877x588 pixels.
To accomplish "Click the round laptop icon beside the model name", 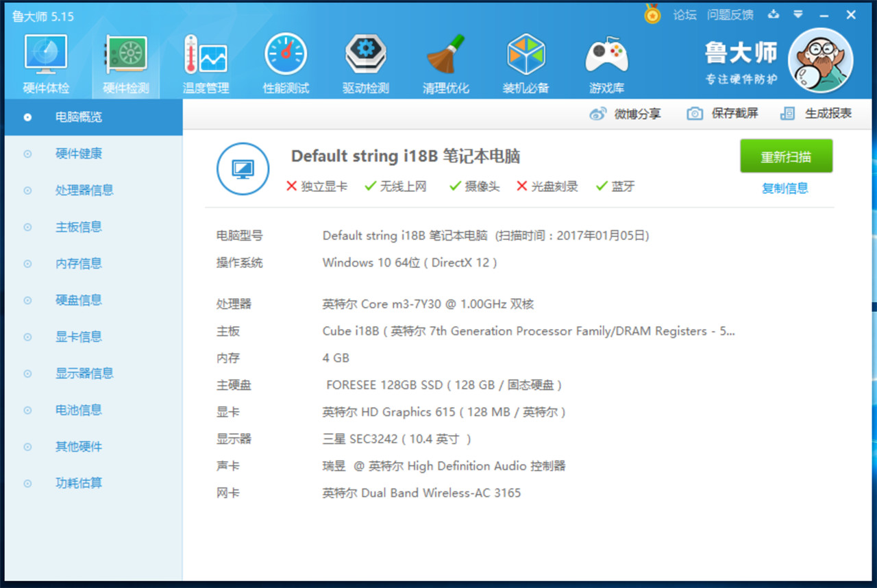I will pos(243,169).
